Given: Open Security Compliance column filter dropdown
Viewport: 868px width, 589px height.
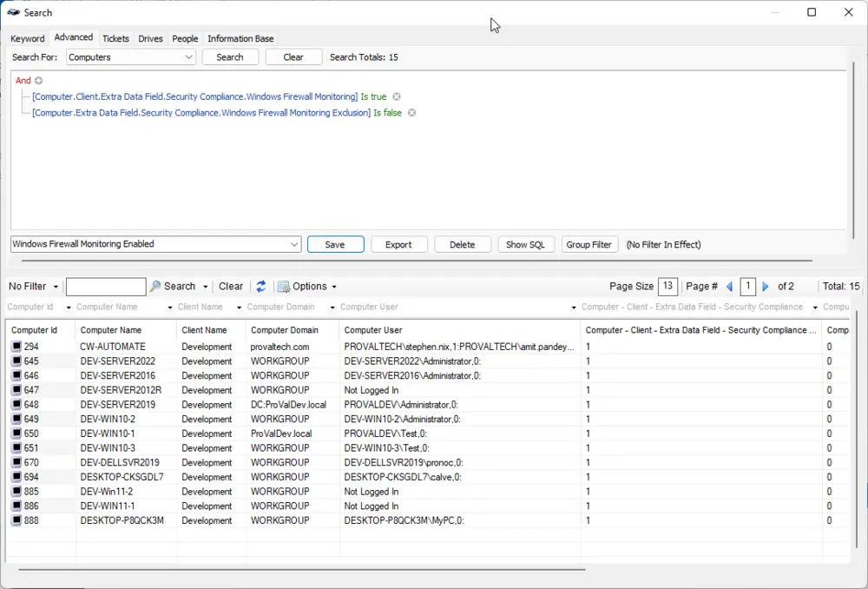Looking at the screenshot, I should coord(815,308).
